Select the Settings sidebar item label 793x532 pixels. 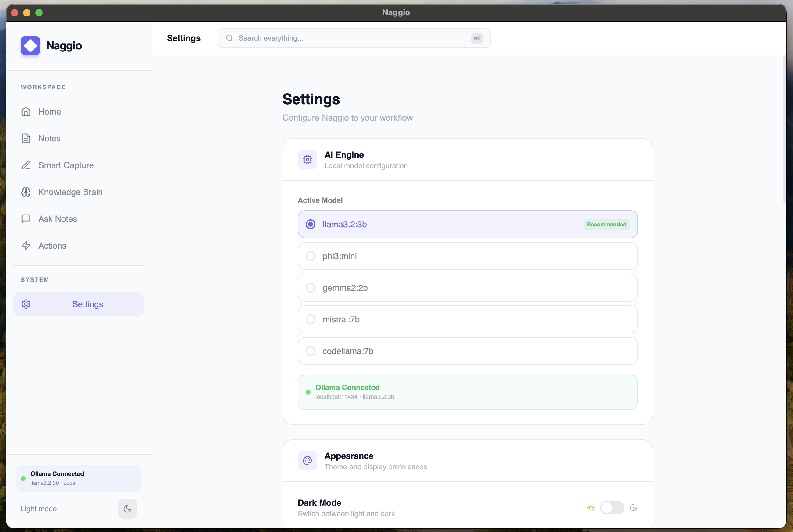87,304
